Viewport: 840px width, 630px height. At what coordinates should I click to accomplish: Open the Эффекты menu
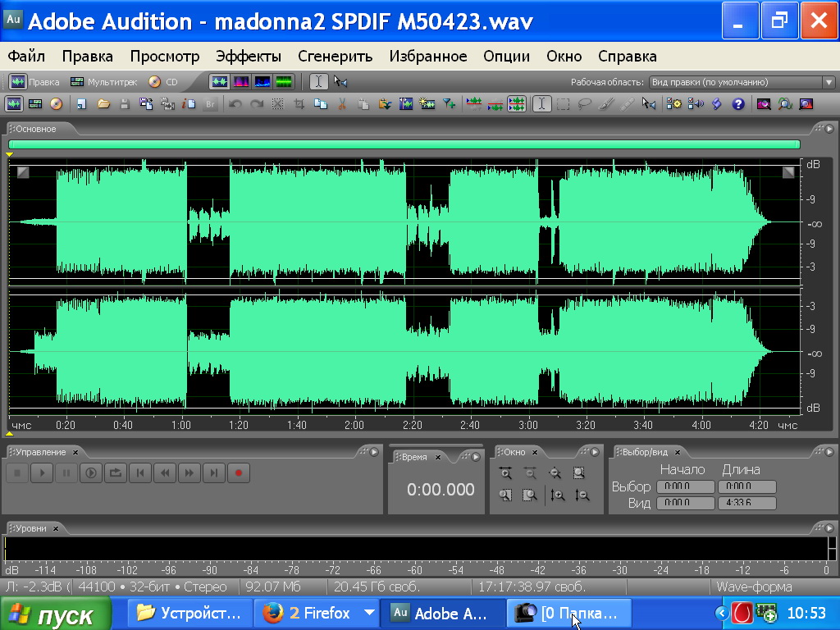[x=248, y=57]
